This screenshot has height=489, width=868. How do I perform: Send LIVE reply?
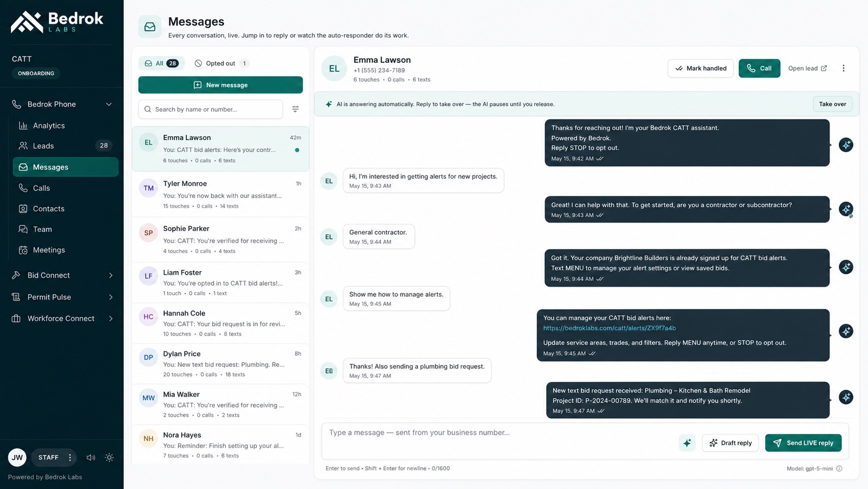tap(803, 443)
